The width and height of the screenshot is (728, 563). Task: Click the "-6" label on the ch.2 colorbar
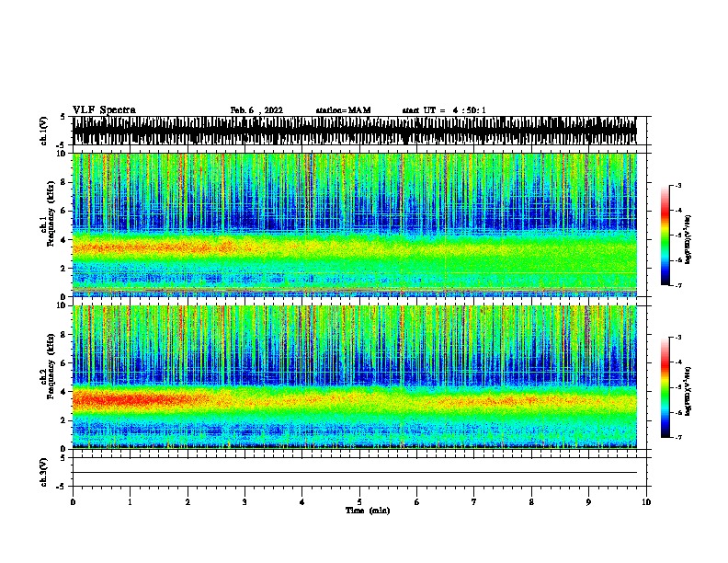click(677, 412)
